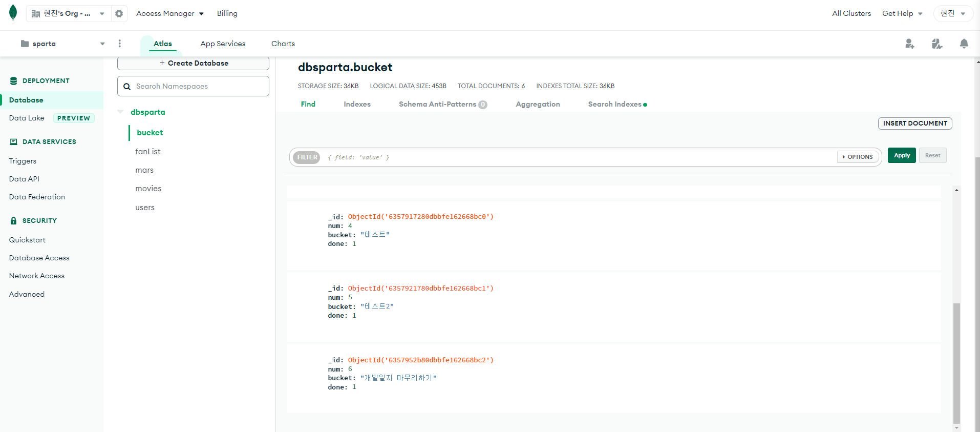Open Data API in the sidebar
This screenshot has width=980, height=432.
24,179
